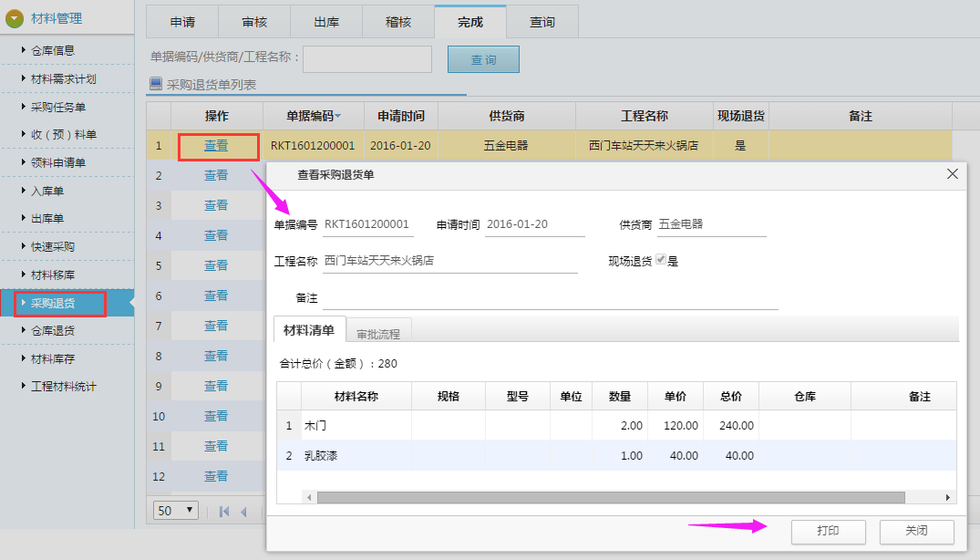Open the 审批流程 tab in dialog
This screenshot has width=980, height=560.
pos(378,334)
